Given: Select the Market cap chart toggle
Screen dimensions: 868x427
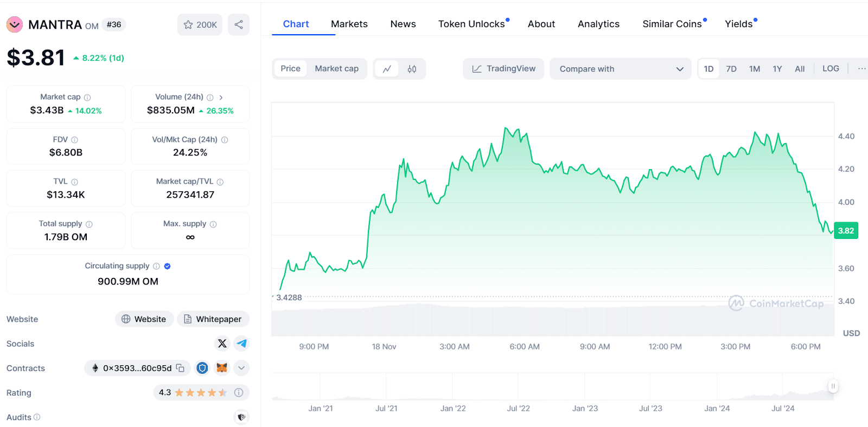Looking at the screenshot, I should coord(337,69).
